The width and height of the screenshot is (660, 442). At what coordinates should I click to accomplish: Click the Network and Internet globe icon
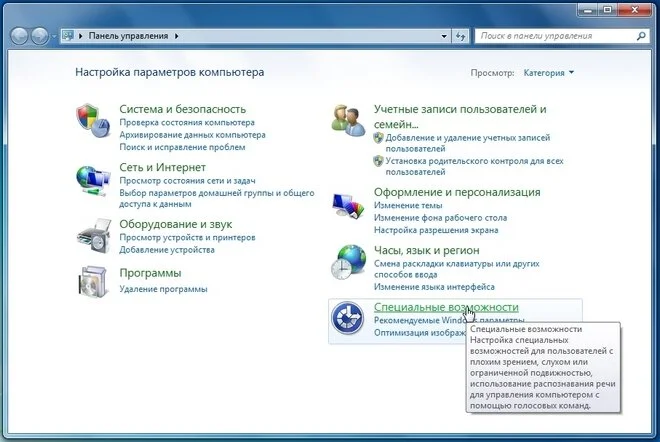tap(93, 180)
